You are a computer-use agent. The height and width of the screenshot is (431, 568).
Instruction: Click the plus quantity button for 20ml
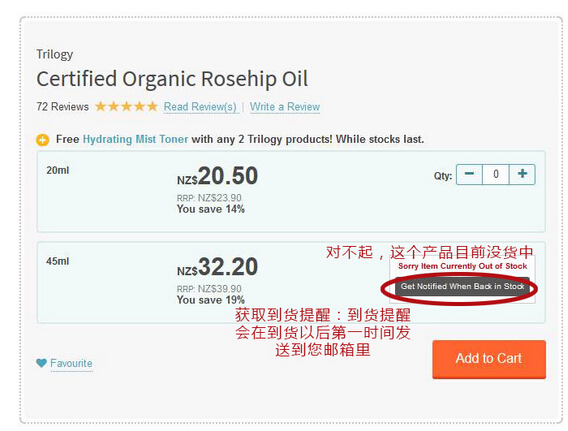(x=522, y=175)
